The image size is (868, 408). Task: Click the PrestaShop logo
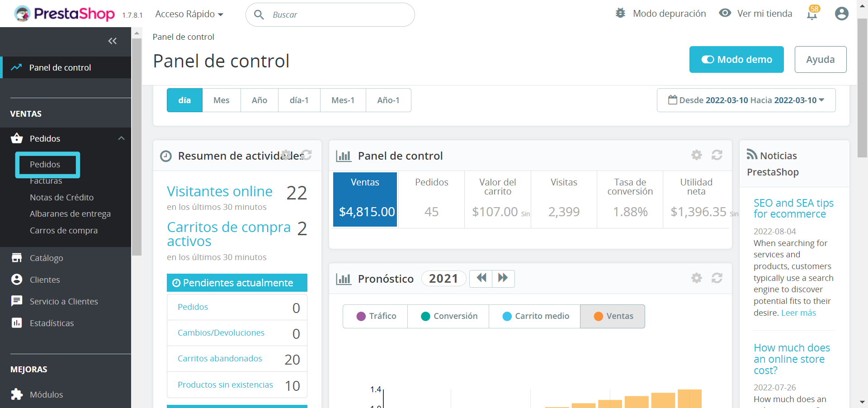[x=64, y=14]
